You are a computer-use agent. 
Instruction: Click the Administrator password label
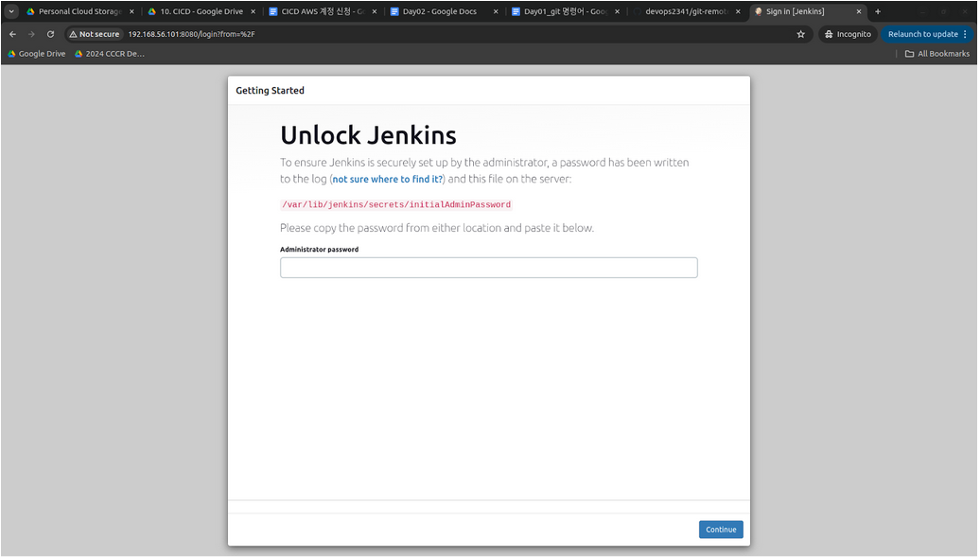click(320, 250)
